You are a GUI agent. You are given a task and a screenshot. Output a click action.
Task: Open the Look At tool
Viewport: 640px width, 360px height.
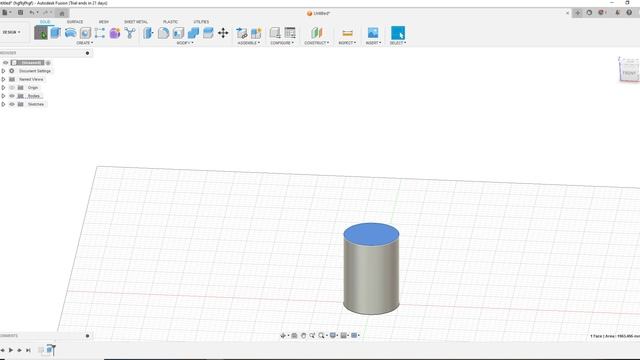[294, 336]
